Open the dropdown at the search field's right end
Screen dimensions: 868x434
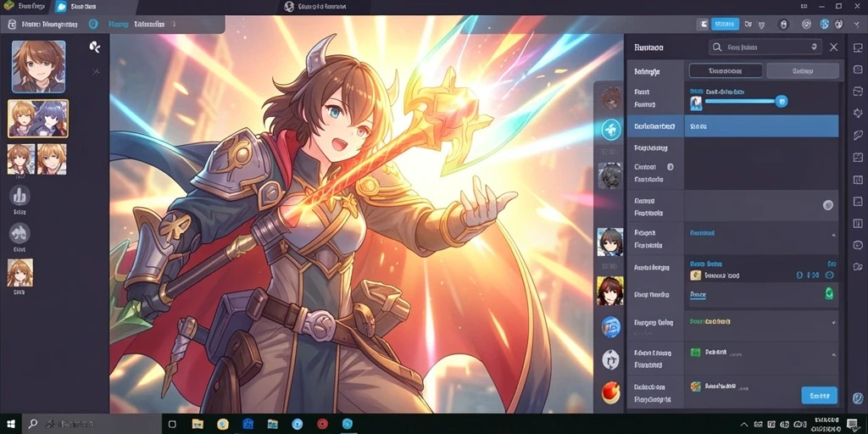(814, 47)
